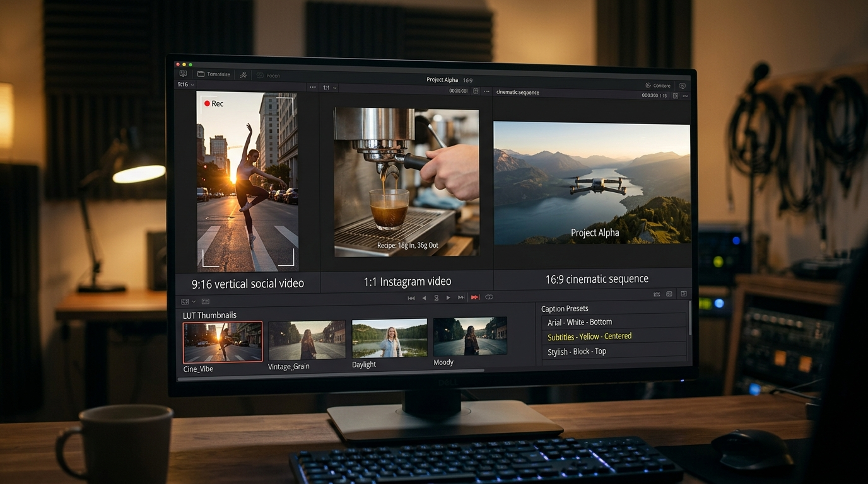Click the LUT Thumbnails heading
The height and width of the screenshot is (484, 868).
[x=209, y=315]
